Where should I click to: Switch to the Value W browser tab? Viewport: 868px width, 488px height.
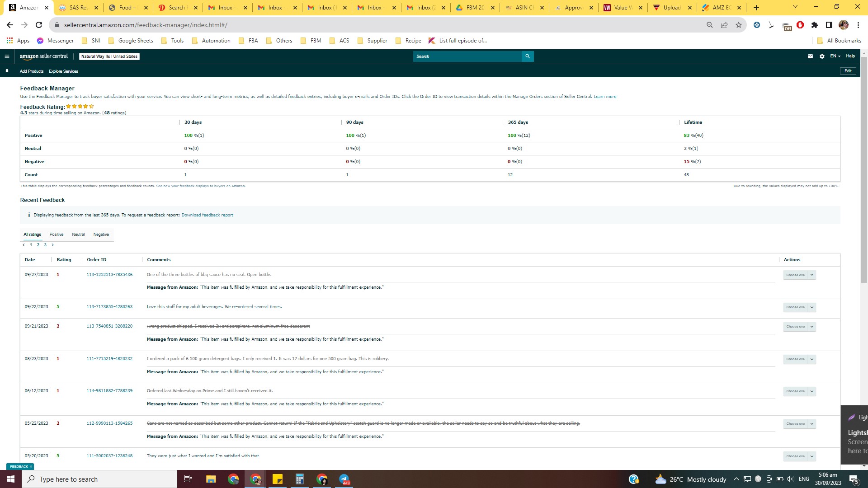click(x=623, y=8)
